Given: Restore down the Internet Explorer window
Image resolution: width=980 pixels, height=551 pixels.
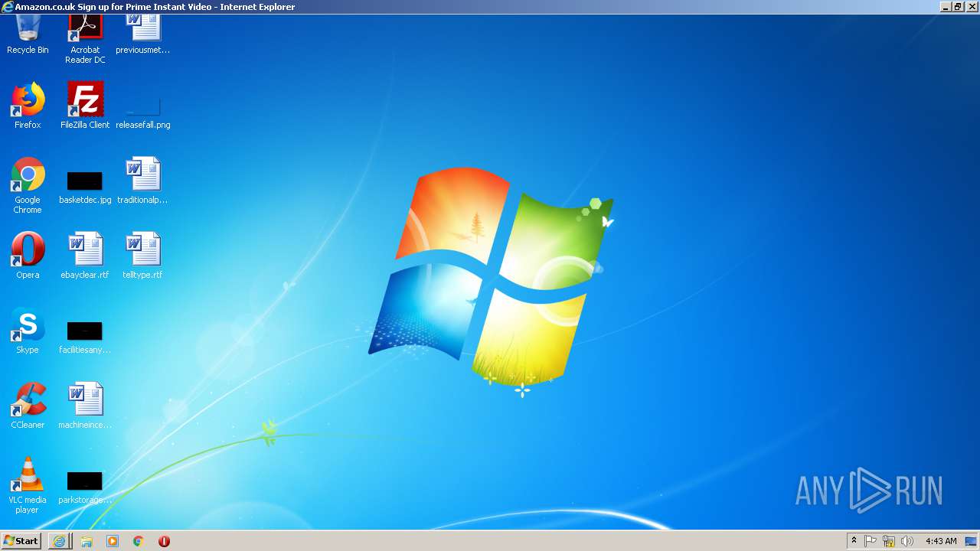Looking at the screenshot, I should pos(957,7).
